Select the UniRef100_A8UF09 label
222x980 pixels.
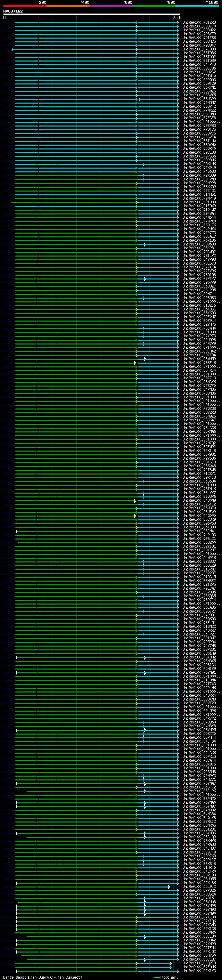[x=199, y=512]
